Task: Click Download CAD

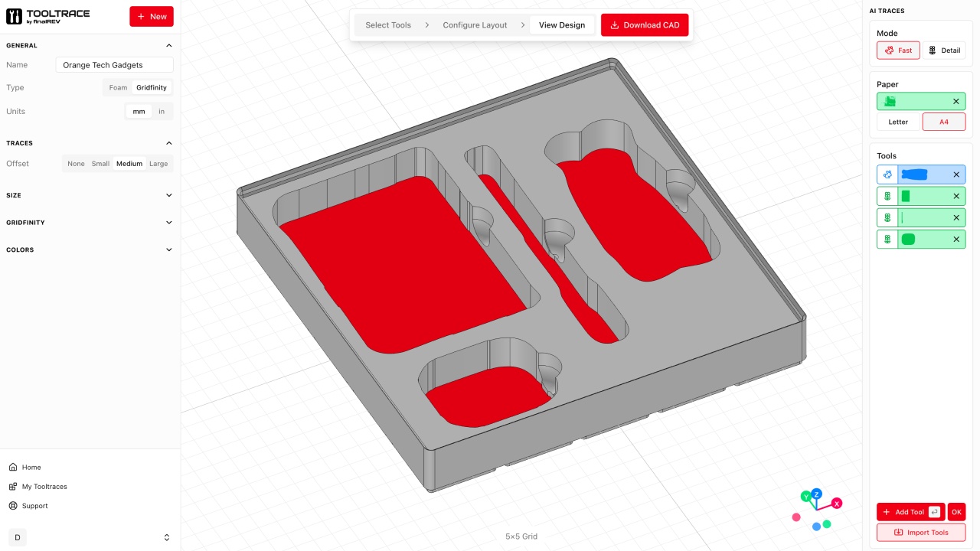Action: [645, 25]
